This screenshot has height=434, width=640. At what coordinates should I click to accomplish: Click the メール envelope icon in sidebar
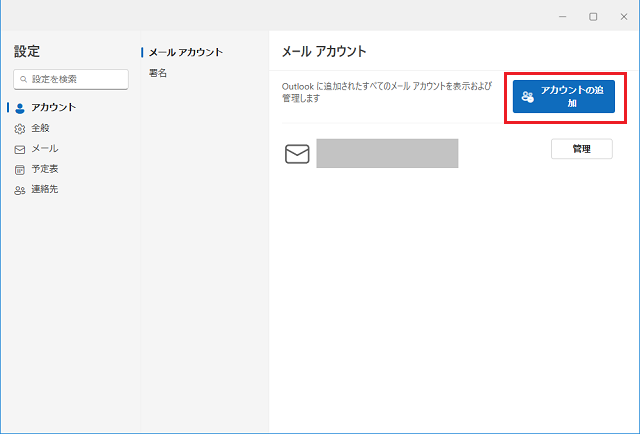[x=20, y=149]
